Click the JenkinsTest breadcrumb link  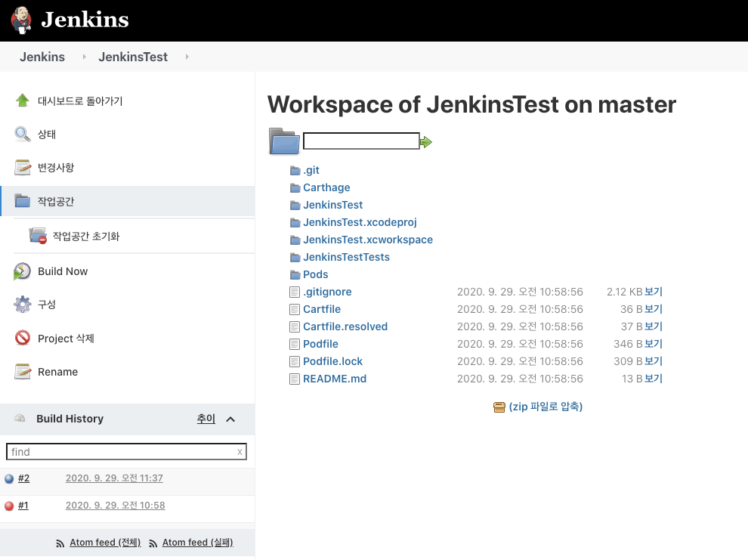pos(133,57)
